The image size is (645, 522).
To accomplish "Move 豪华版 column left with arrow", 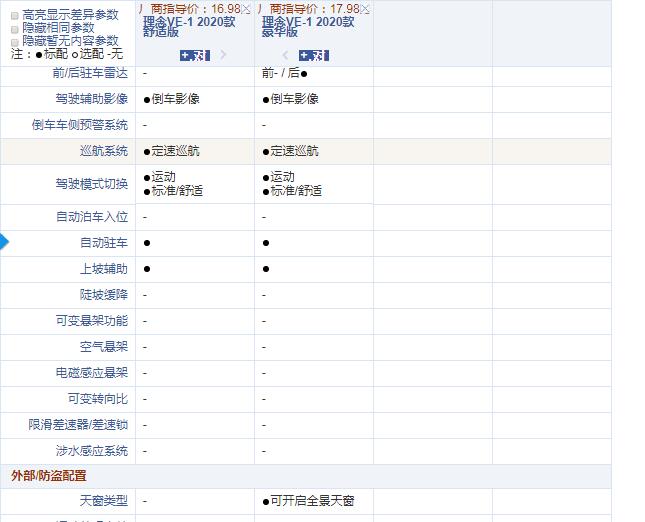I will 285,55.
